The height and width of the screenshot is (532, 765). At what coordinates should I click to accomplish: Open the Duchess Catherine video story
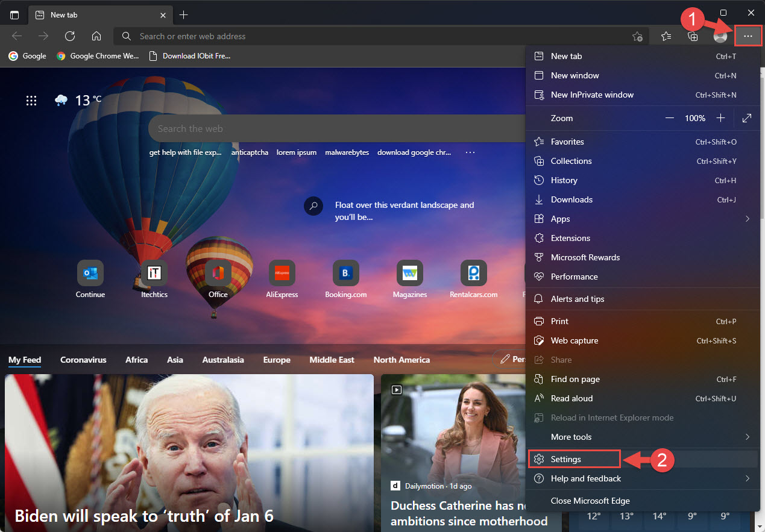453,452
